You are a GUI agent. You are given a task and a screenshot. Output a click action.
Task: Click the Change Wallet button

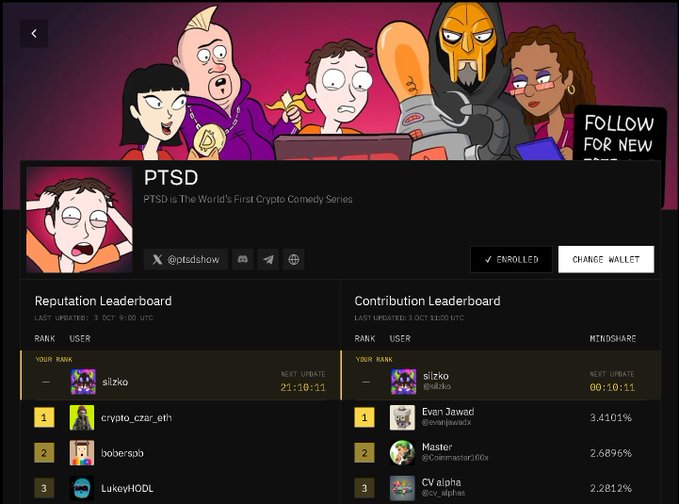[x=606, y=259]
